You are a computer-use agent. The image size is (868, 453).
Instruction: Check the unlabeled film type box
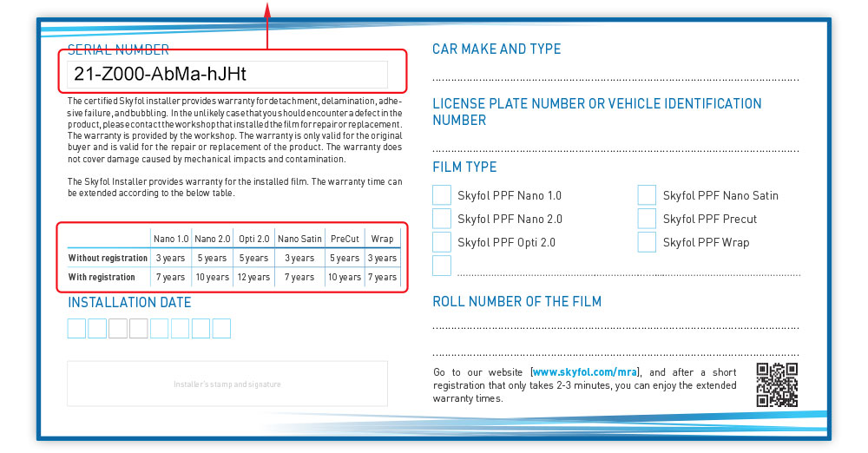pyautogui.click(x=441, y=266)
